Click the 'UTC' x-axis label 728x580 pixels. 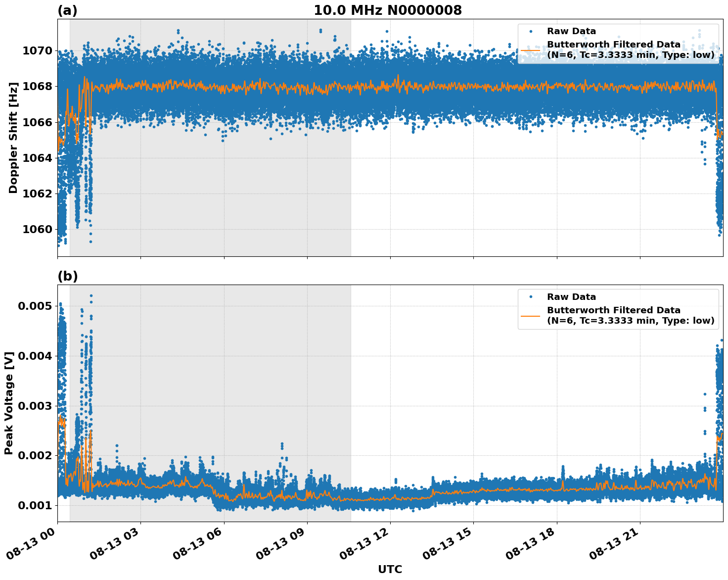(x=390, y=569)
